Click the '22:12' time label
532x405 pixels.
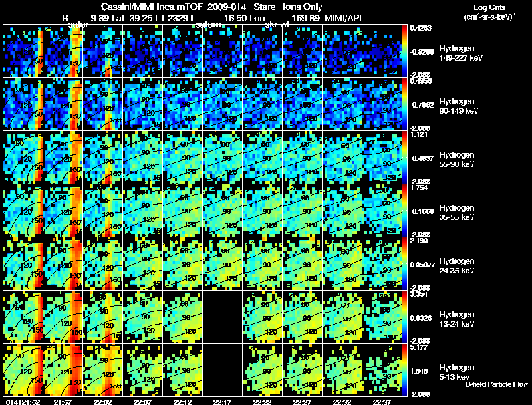click(x=182, y=402)
